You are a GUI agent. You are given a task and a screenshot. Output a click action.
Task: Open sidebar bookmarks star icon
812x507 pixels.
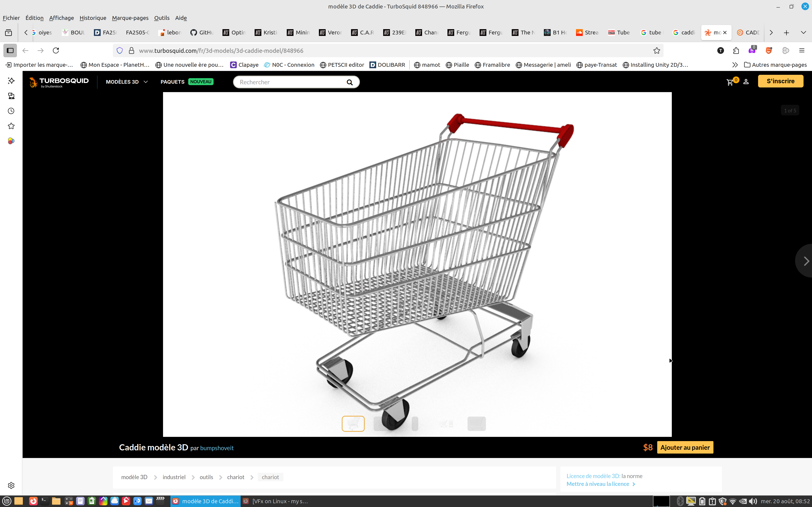(11, 126)
